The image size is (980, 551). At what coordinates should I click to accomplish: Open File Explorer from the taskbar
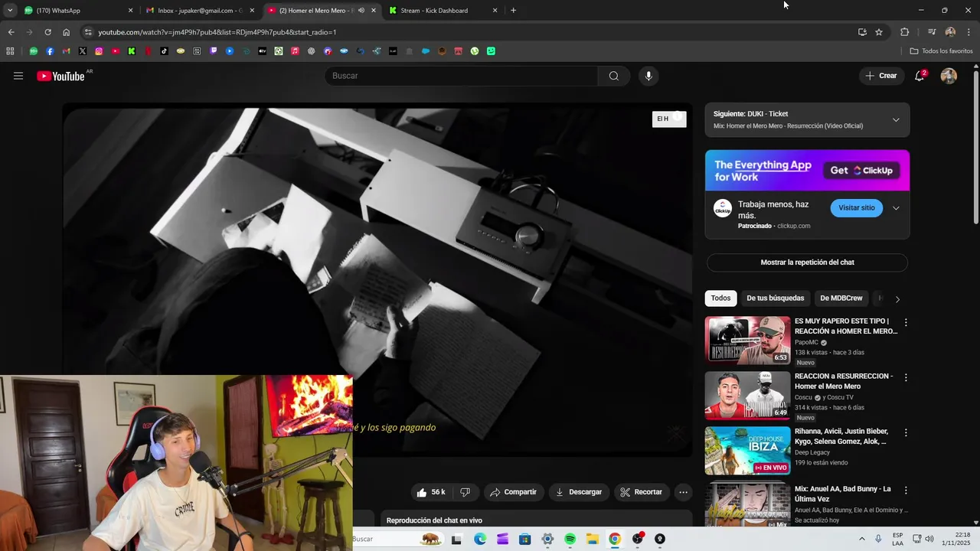pos(593,539)
